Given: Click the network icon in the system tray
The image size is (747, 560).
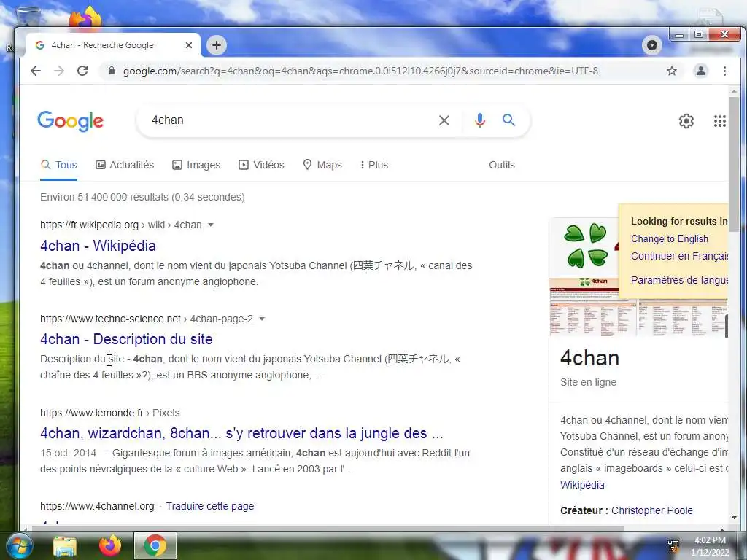Looking at the screenshot, I should (x=673, y=546).
